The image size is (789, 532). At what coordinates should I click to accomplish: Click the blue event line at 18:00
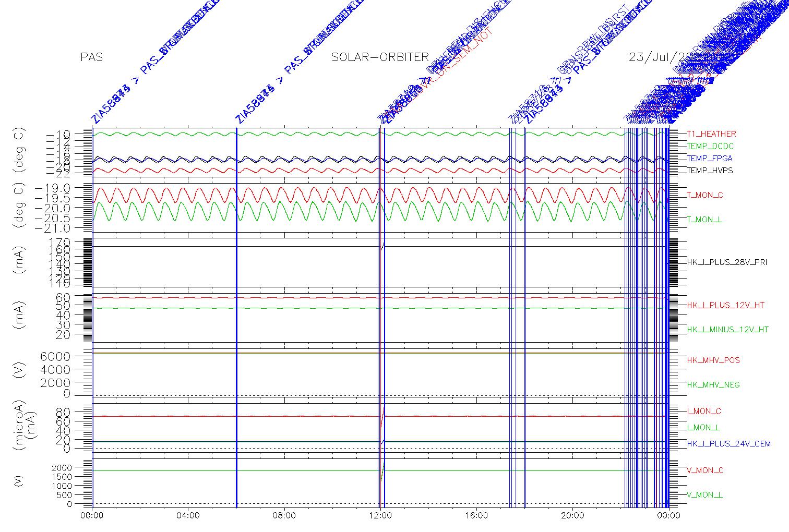525,317
